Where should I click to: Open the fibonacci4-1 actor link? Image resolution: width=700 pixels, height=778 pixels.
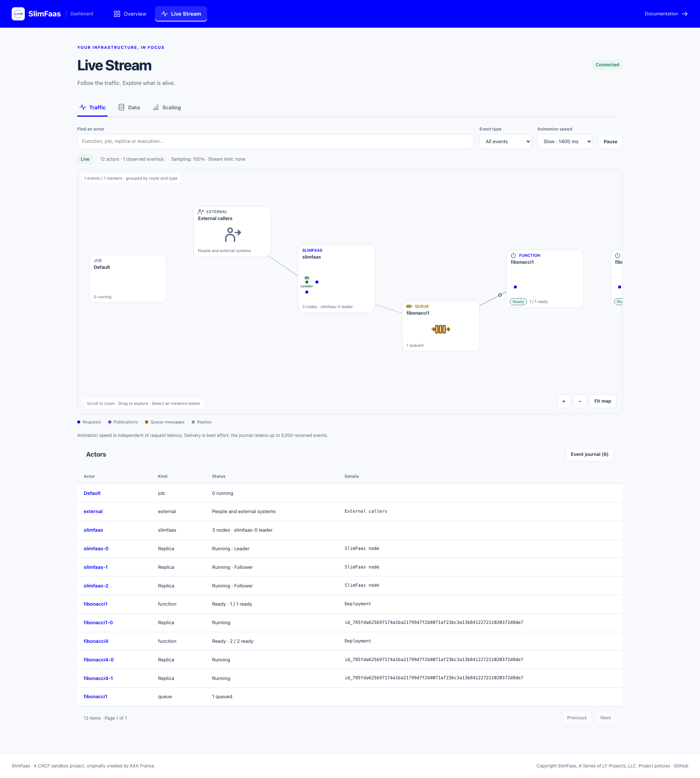[98, 678]
